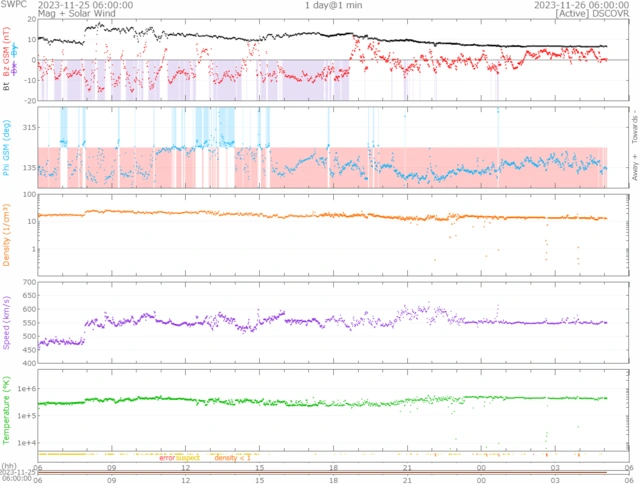
Task: Select the 'Mag + Solar Wind' plot title
Action: pos(76,13)
